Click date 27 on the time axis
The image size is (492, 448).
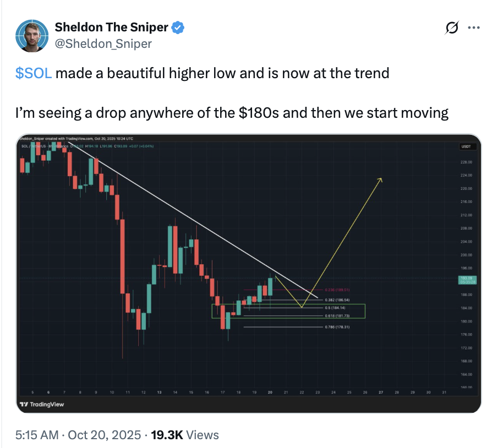coord(381,392)
